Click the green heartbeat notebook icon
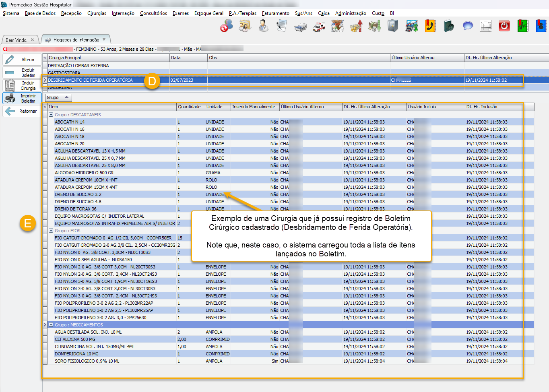549x392 pixels. coord(522,27)
